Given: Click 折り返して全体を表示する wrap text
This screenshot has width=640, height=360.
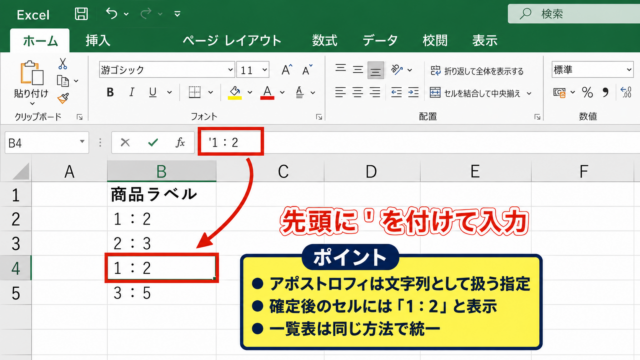Looking at the screenshot, I should click(477, 71).
